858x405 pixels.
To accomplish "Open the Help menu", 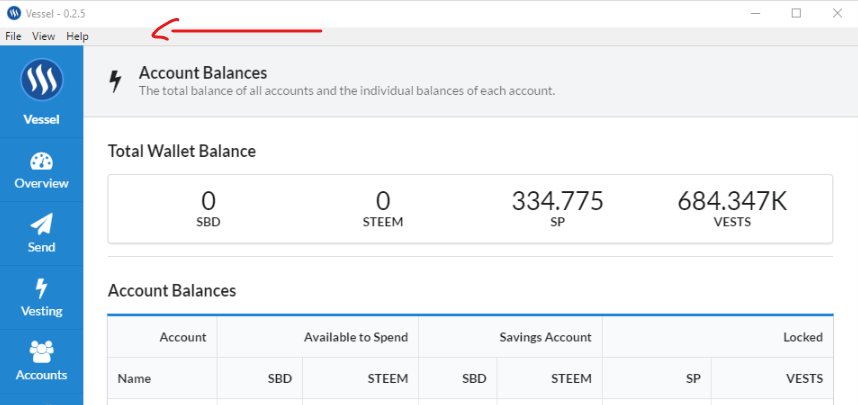I will point(77,37).
